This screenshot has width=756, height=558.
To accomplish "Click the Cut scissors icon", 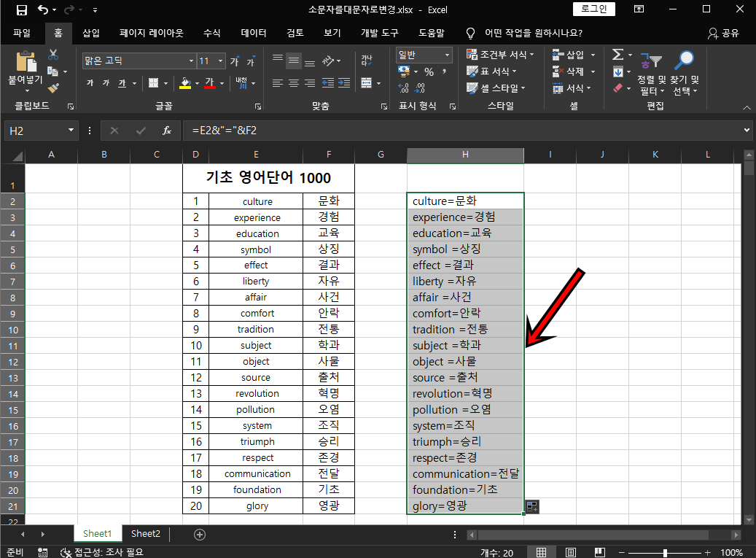I will point(53,55).
